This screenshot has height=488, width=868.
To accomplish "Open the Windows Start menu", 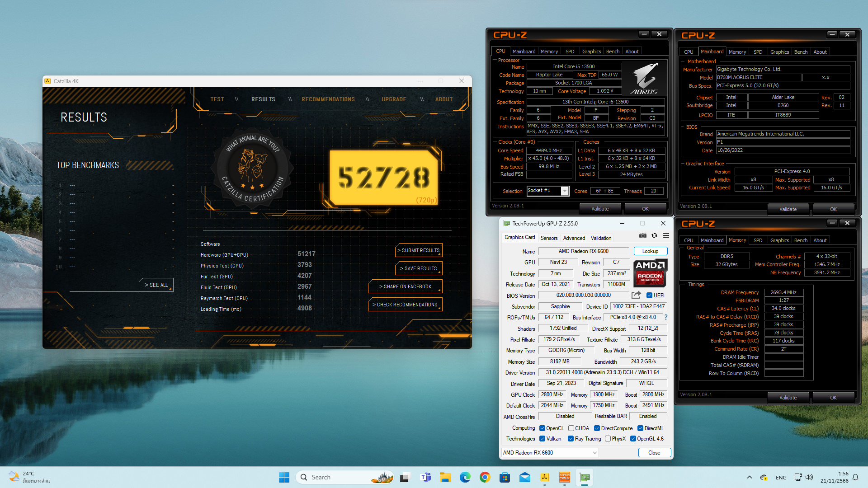I will 284,477.
